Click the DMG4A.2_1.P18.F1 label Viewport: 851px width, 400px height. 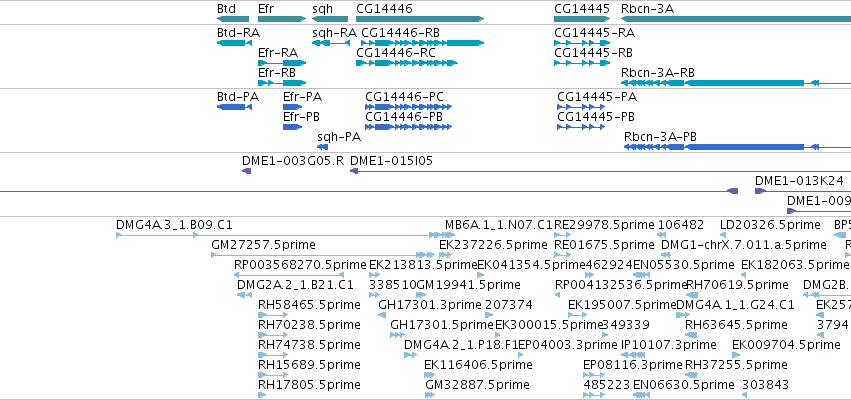tap(461, 345)
